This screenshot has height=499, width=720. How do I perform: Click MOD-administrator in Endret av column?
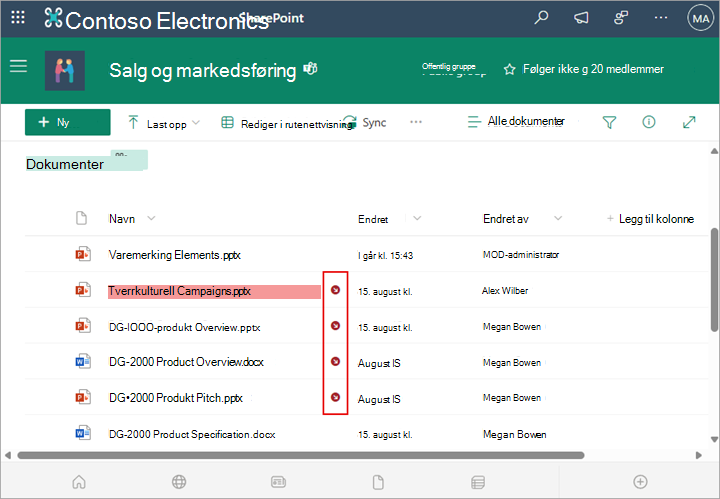(521, 255)
